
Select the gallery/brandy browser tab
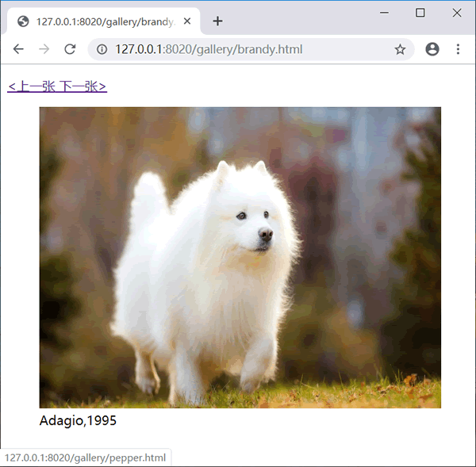pos(103,21)
